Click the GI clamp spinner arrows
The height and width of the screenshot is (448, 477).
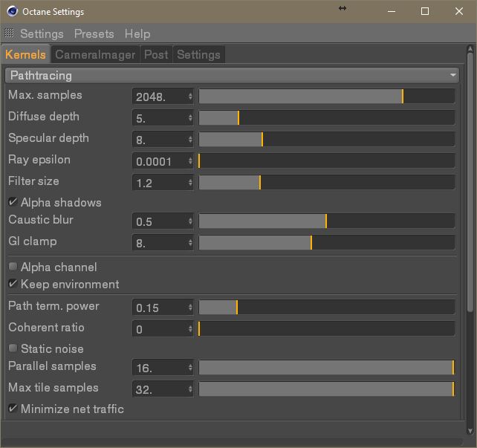191,243
